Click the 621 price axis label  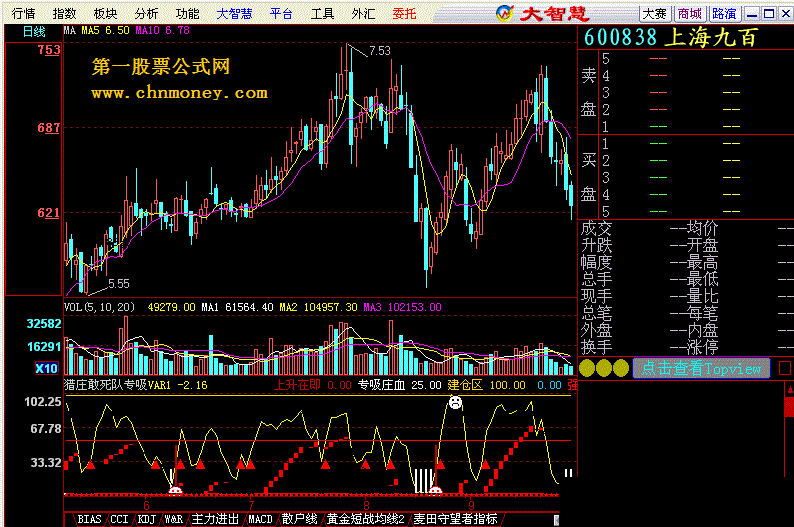[x=49, y=213]
